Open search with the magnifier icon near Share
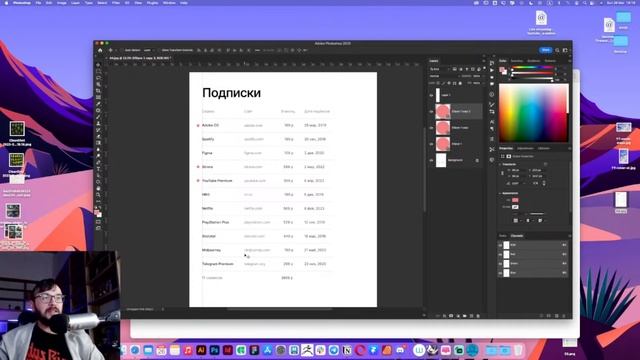Screen dimensions: 640x360 click(x=557, y=50)
